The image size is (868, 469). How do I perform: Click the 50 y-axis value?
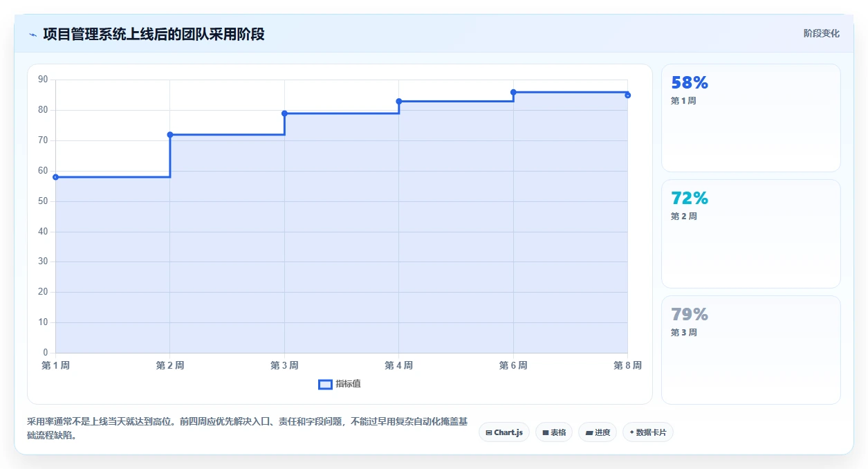point(43,201)
